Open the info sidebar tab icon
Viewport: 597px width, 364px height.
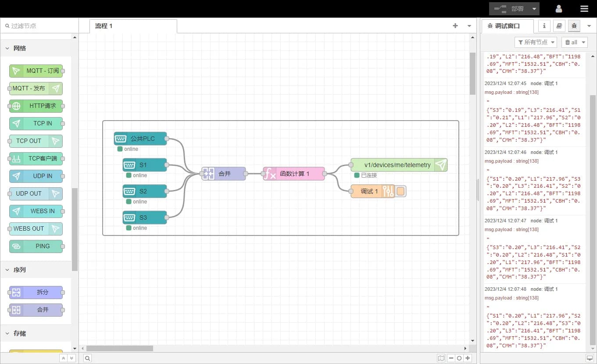tap(544, 26)
